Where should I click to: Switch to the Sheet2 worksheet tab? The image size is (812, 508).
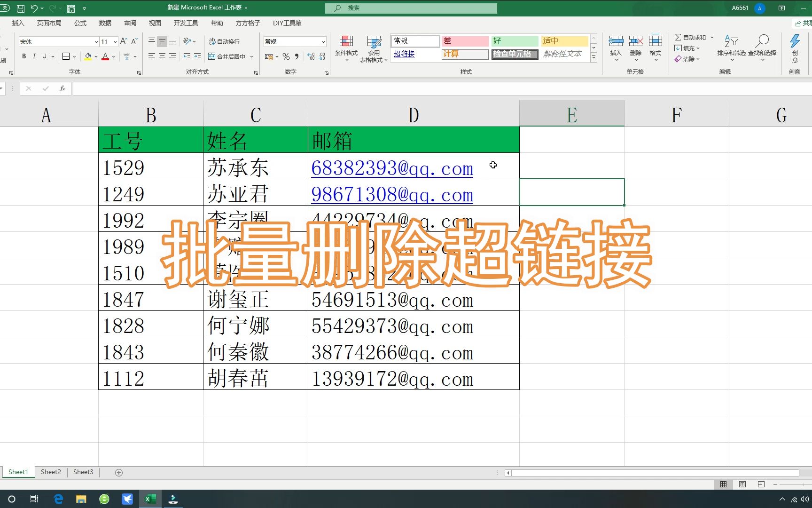click(50, 472)
